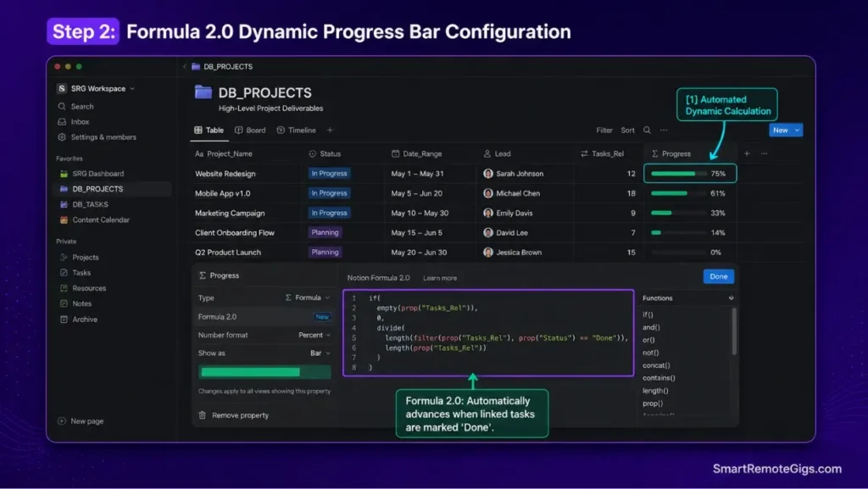The image size is (868, 489).
Task: Collapse the Functions list chevron
Action: (732, 298)
